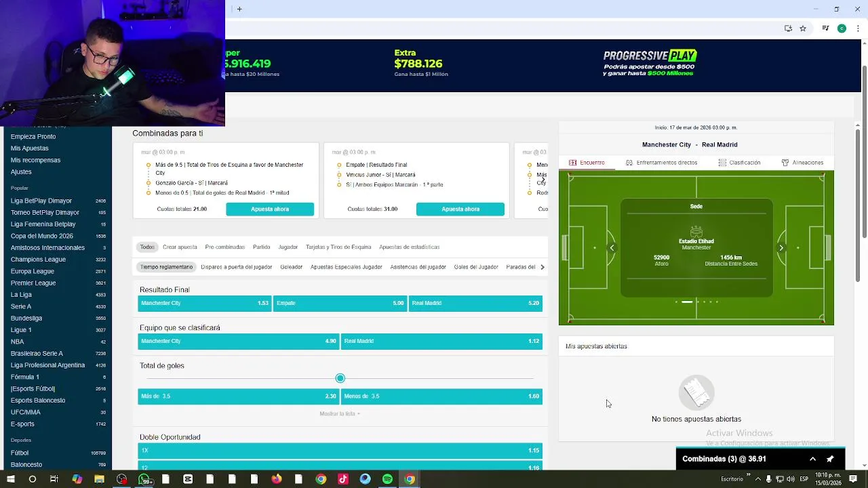Select Apuestas de estadísticas filter
Screen dimensions: 868x488
coord(410,247)
